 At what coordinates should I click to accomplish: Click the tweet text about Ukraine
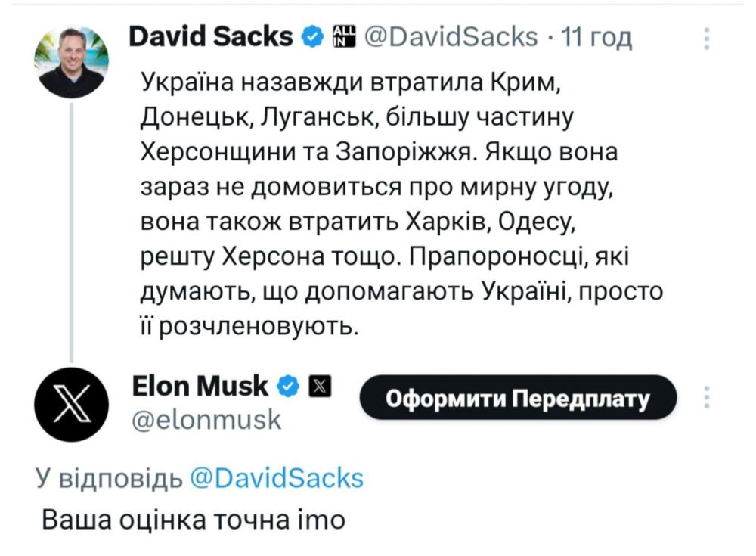[x=378, y=200]
